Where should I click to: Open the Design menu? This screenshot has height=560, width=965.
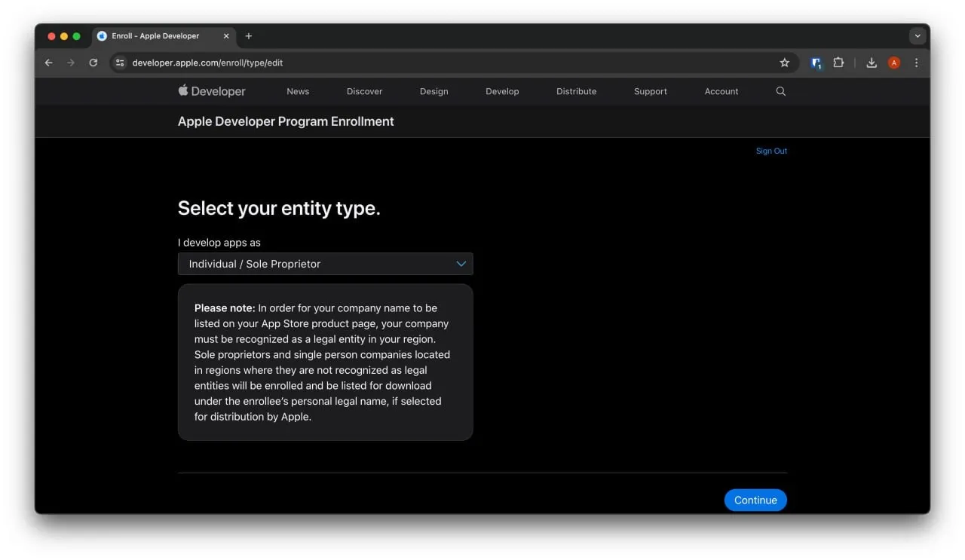point(434,91)
